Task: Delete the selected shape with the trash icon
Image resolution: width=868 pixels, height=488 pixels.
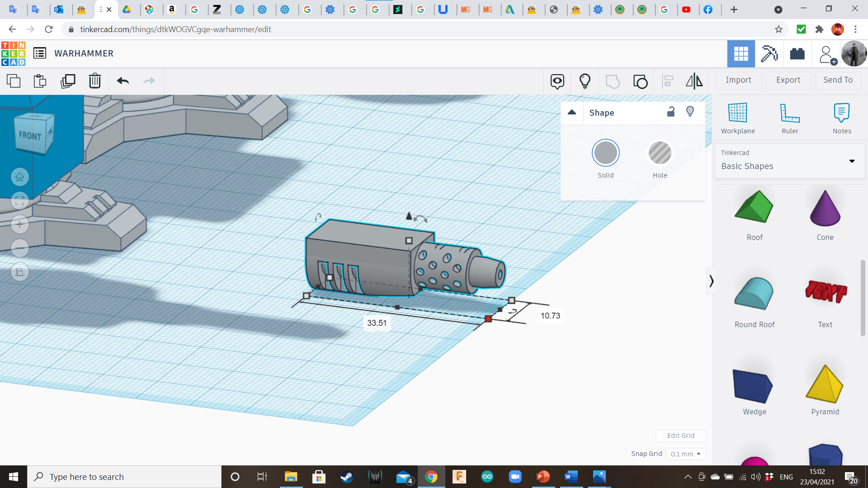Action: pyautogui.click(x=94, y=81)
